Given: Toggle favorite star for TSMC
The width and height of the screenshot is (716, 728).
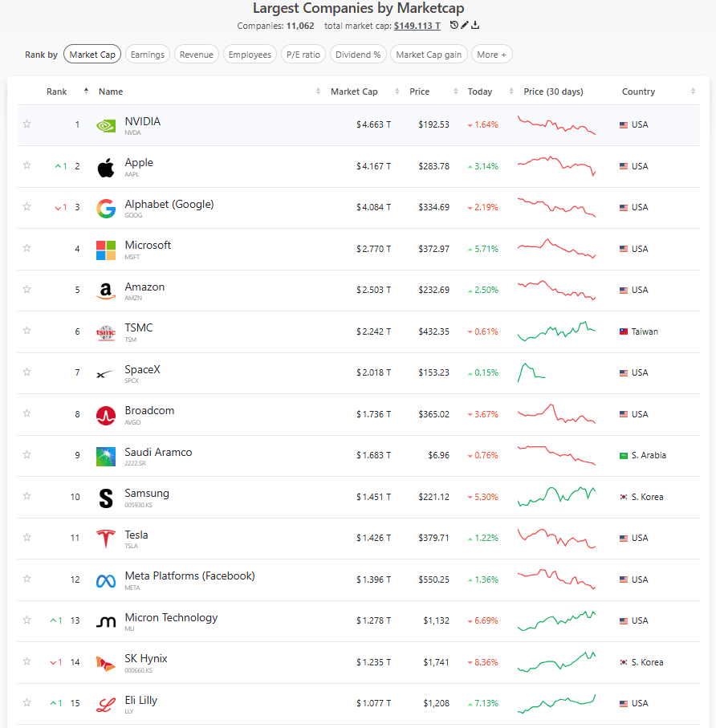Looking at the screenshot, I should (x=27, y=331).
